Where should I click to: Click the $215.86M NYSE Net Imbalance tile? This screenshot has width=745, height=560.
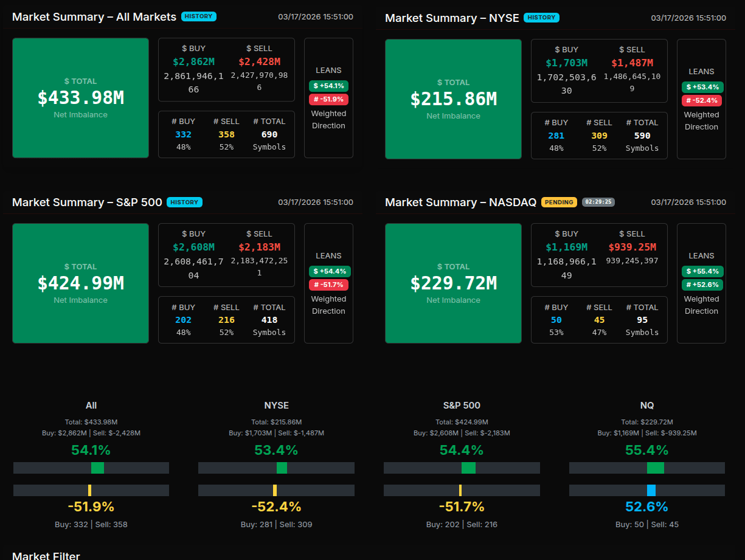[x=453, y=99]
